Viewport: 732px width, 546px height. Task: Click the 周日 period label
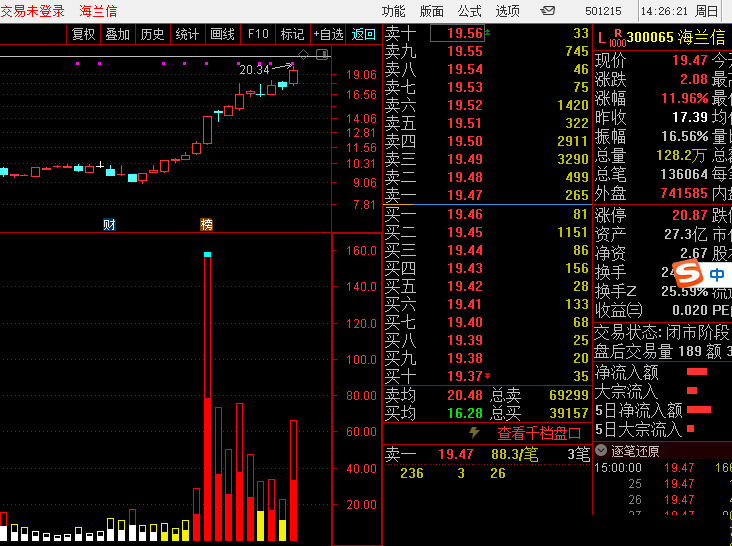[706, 11]
